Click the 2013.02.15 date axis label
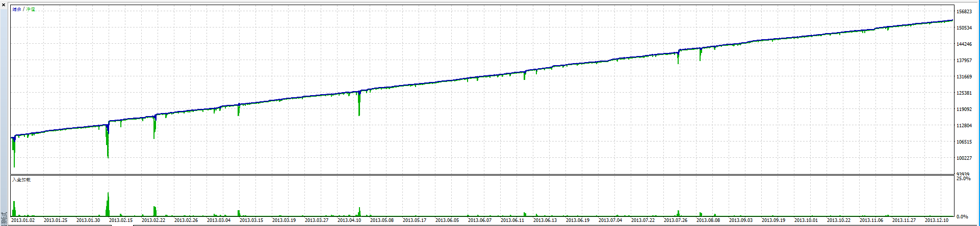The width and height of the screenshot is (980, 226). coord(121,220)
